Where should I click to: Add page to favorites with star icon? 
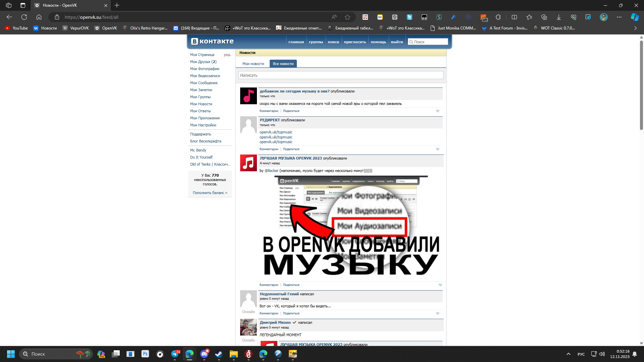pyautogui.click(x=347, y=17)
